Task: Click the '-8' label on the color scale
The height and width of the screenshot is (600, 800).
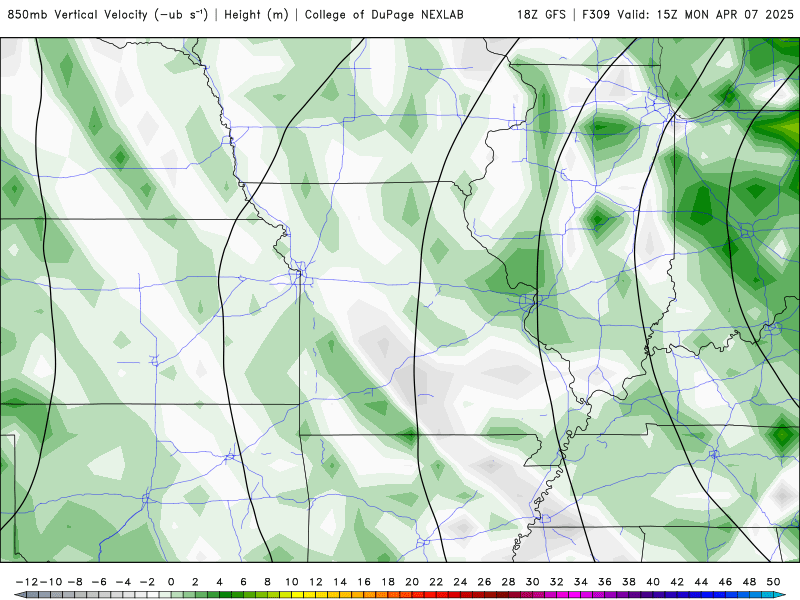Action: click(75, 582)
